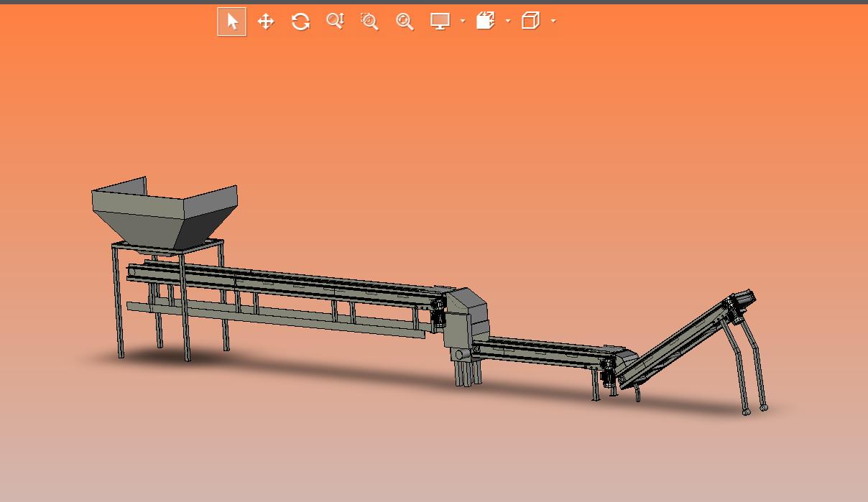Activate the Select arrow tool
868x502 pixels.
pyautogui.click(x=231, y=22)
